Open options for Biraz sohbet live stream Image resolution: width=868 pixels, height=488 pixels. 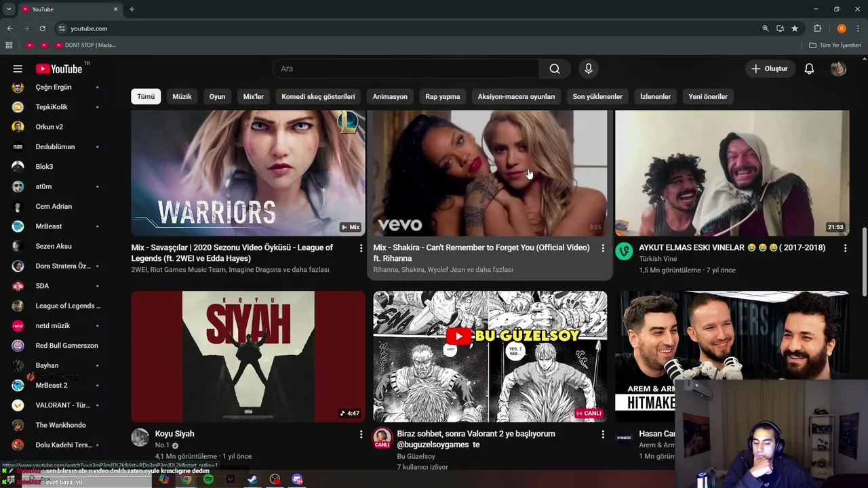[603, 434]
